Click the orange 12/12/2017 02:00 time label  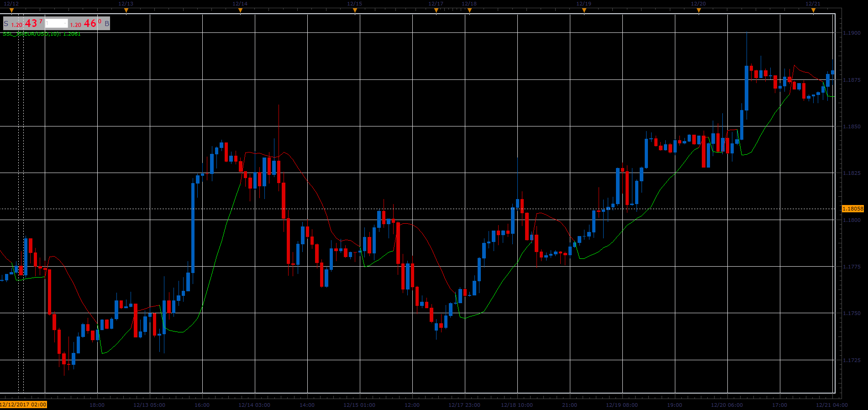pos(23,405)
